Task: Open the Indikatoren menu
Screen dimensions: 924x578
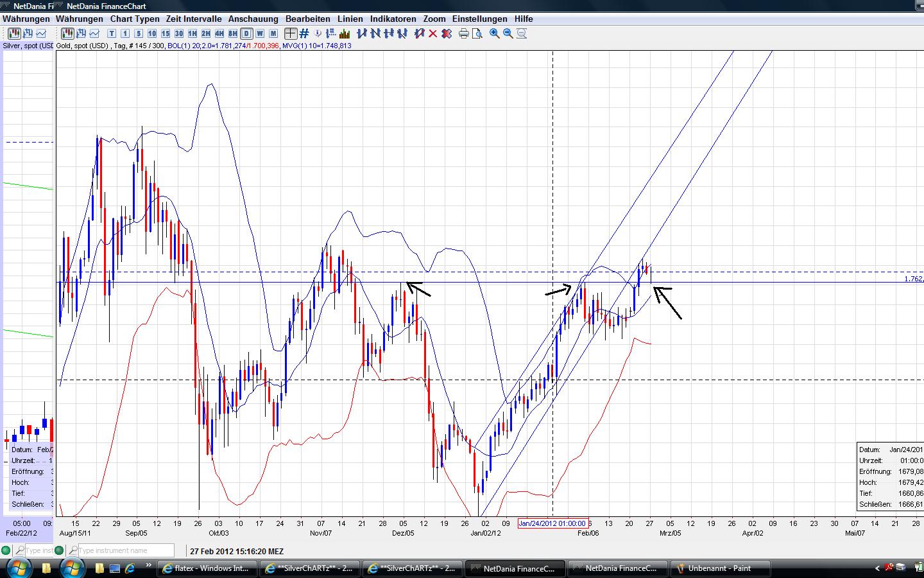Action: (x=393, y=19)
